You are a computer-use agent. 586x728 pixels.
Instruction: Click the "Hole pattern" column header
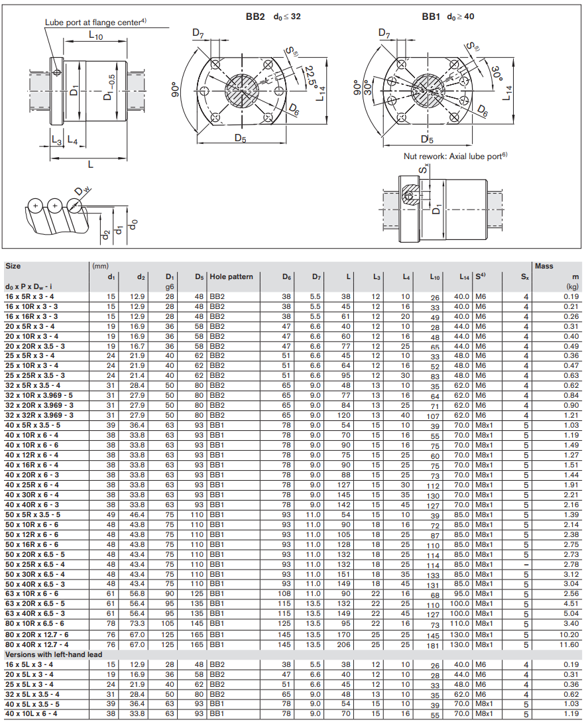[231, 276]
